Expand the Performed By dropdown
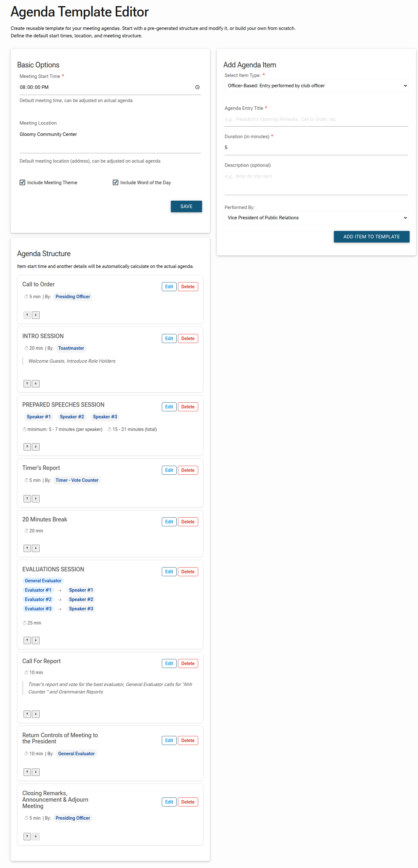This screenshot has height=868, width=418. coord(316,218)
